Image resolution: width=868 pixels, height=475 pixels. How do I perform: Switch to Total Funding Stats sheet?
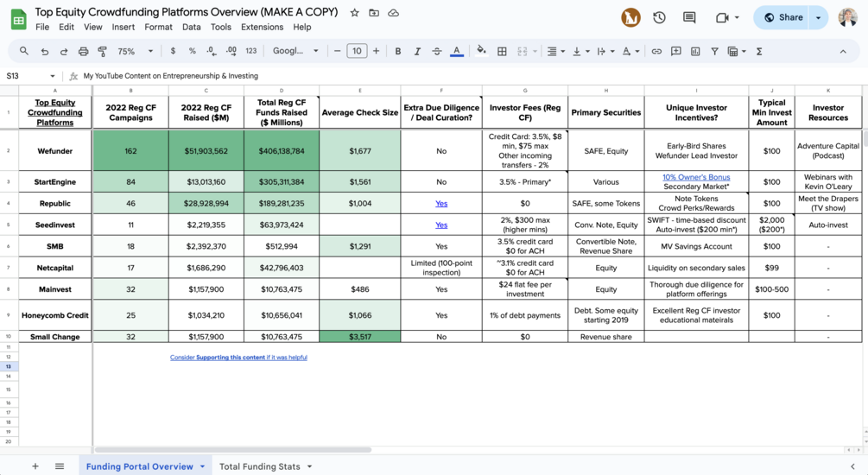tap(260, 466)
